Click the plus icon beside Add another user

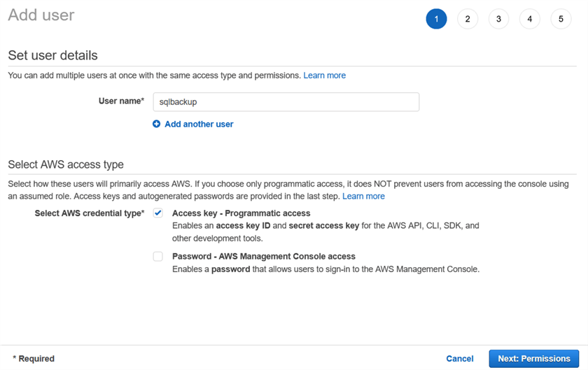(156, 124)
